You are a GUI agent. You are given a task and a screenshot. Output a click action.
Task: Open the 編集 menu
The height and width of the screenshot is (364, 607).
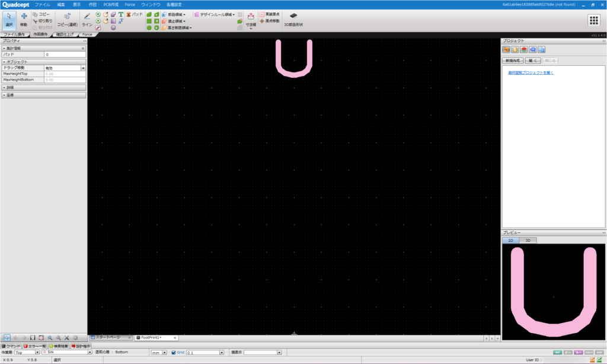coord(61,5)
